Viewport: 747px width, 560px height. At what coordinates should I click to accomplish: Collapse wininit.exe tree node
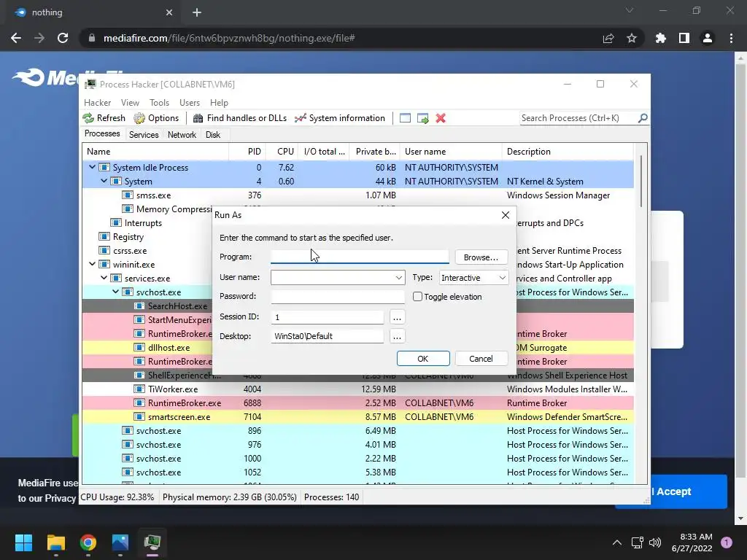click(92, 264)
